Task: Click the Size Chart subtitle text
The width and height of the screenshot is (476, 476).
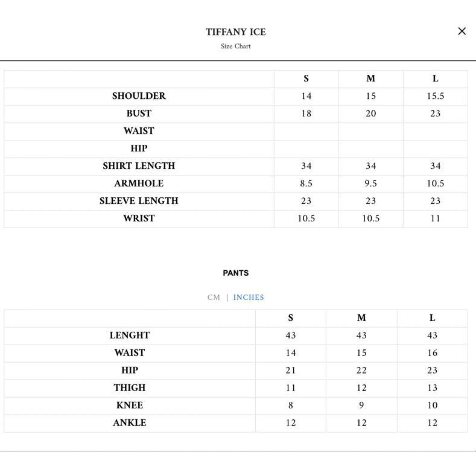Action: (x=235, y=46)
